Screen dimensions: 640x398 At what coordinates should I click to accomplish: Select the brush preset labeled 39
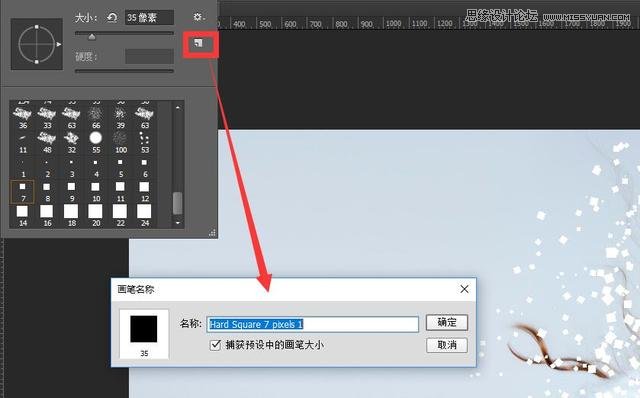120,117
